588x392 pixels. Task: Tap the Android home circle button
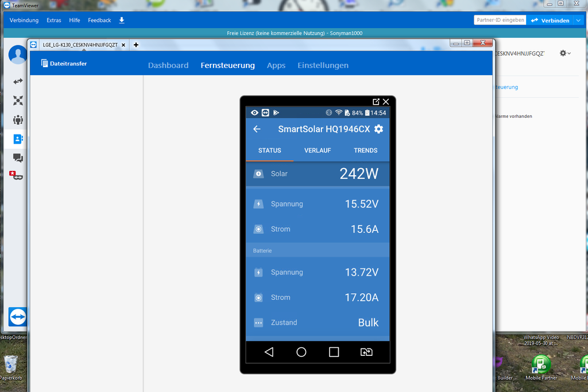pos(301,352)
